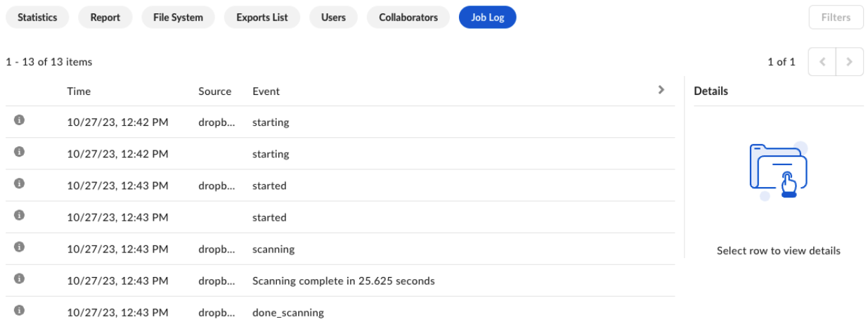Select the Scanning complete in 25.625 seconds event

343,281
